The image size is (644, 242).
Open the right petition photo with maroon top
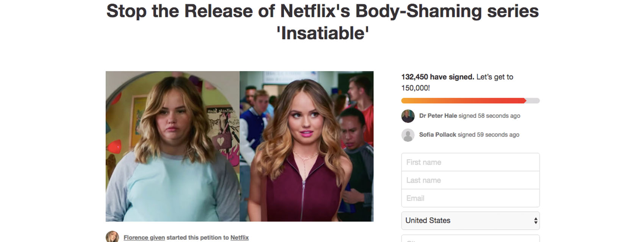pyautogui.click(x=306, y=146)
